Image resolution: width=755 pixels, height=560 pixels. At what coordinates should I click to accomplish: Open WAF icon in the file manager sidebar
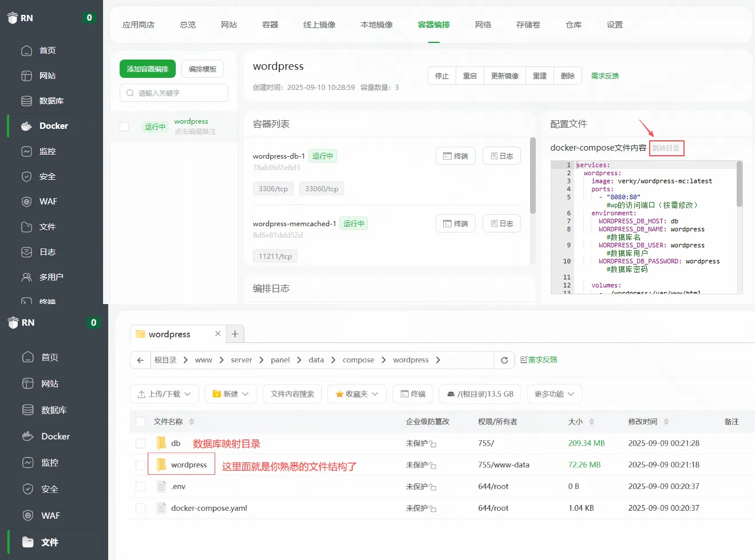[x=28, y=515]
